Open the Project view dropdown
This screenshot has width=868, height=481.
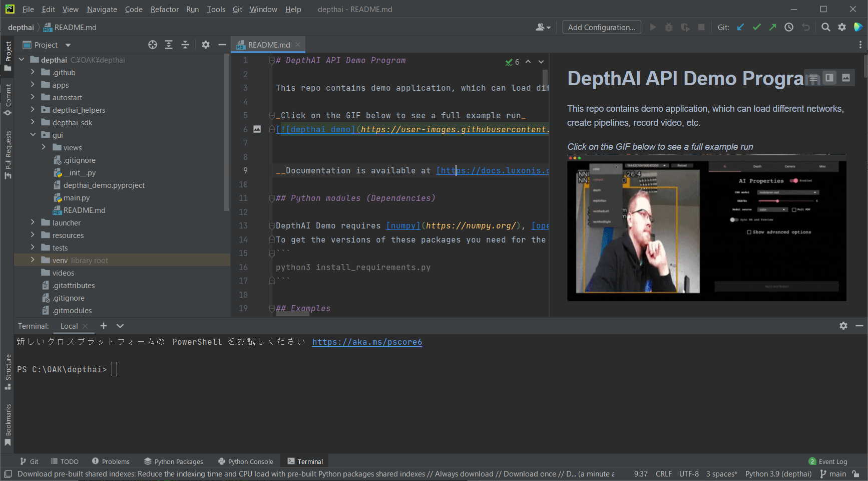68,45
